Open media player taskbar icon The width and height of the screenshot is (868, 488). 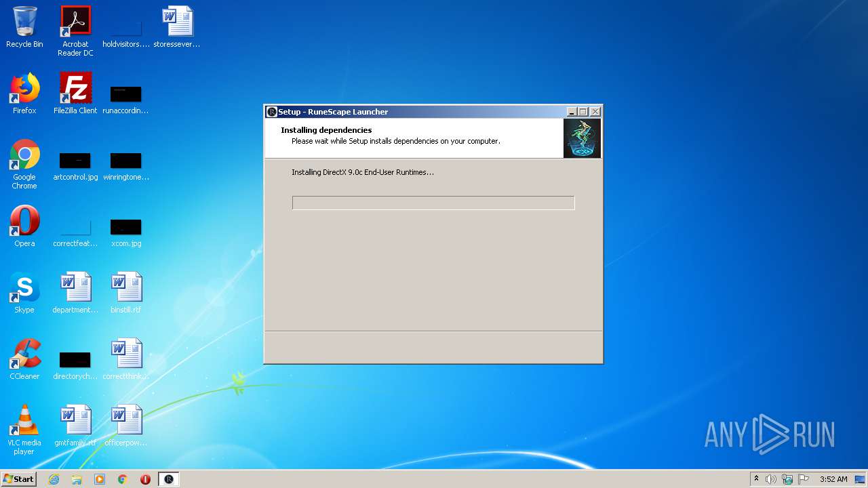(x=100, y=479)
